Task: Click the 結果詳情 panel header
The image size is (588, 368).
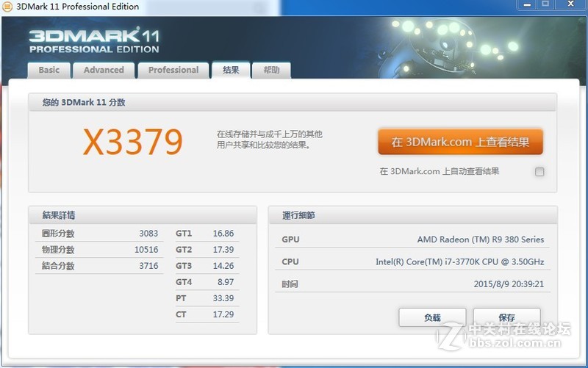Action: 143,215
